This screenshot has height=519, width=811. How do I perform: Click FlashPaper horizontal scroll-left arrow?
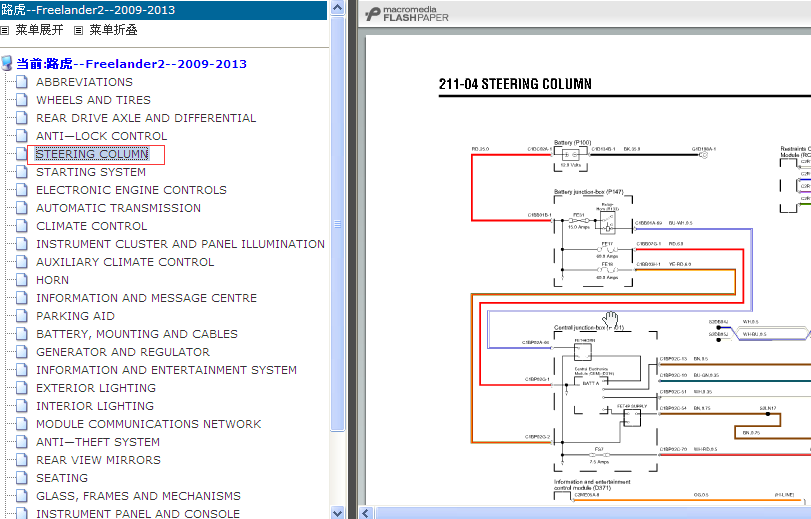tap(366, 513)
